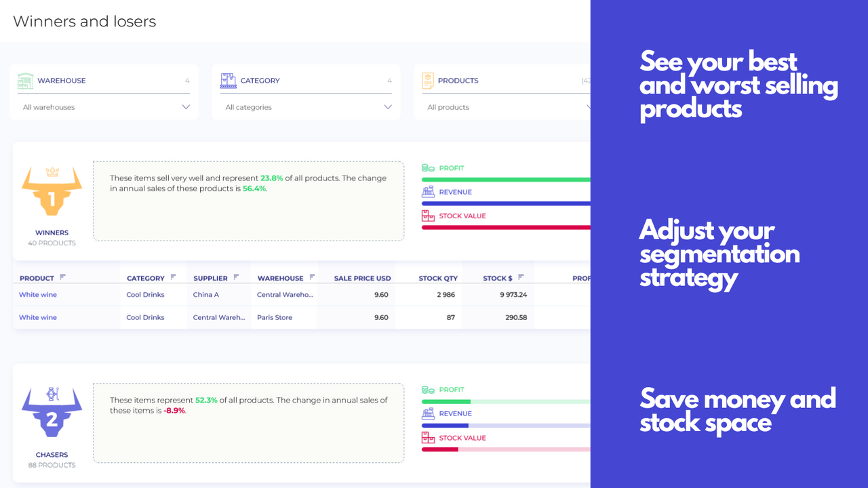Click the Profit icon in the Chasers legend

tap(427, 389)
